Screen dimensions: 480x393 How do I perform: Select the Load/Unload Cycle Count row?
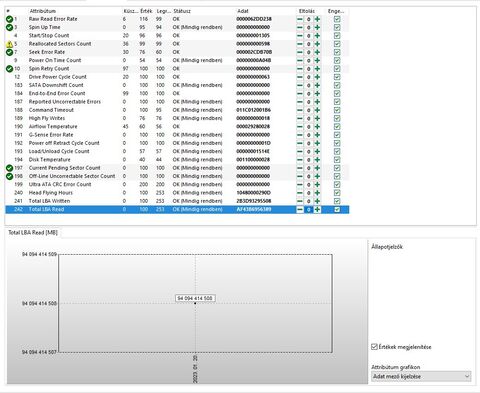point(177,152)
